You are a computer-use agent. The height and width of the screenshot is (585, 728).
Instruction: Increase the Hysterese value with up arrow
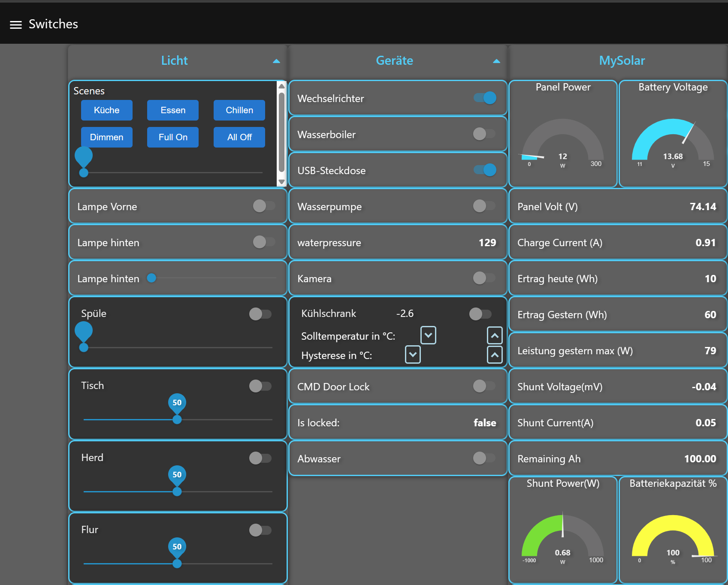tap(495, 355)
